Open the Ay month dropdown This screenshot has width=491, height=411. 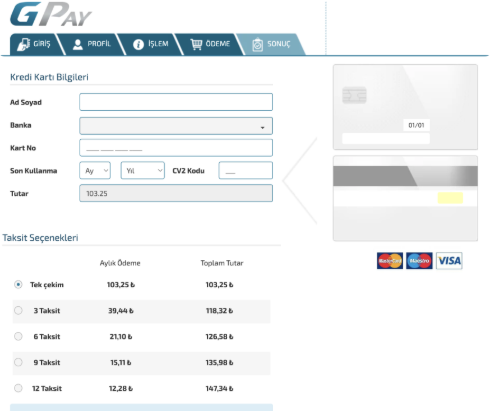coord(95,170)
